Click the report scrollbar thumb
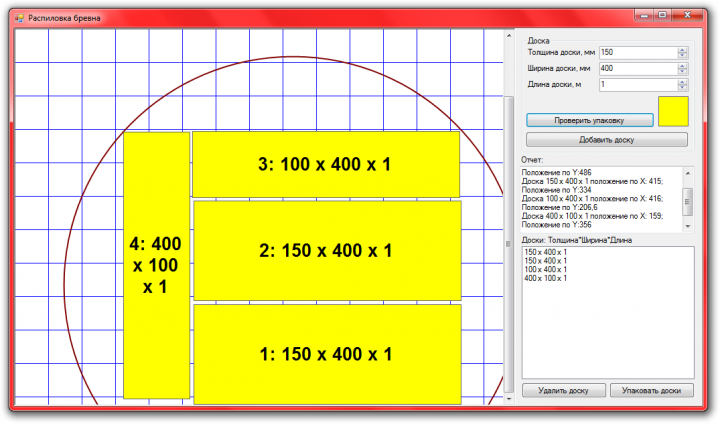720x424 pixels. click(688, 201)
